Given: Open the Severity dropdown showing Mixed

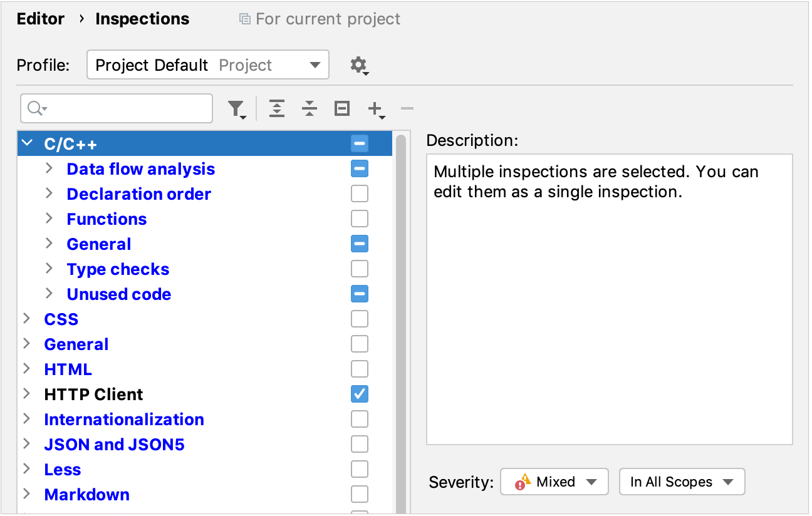Looking at the screenshot, I should (x=554, y=482).
